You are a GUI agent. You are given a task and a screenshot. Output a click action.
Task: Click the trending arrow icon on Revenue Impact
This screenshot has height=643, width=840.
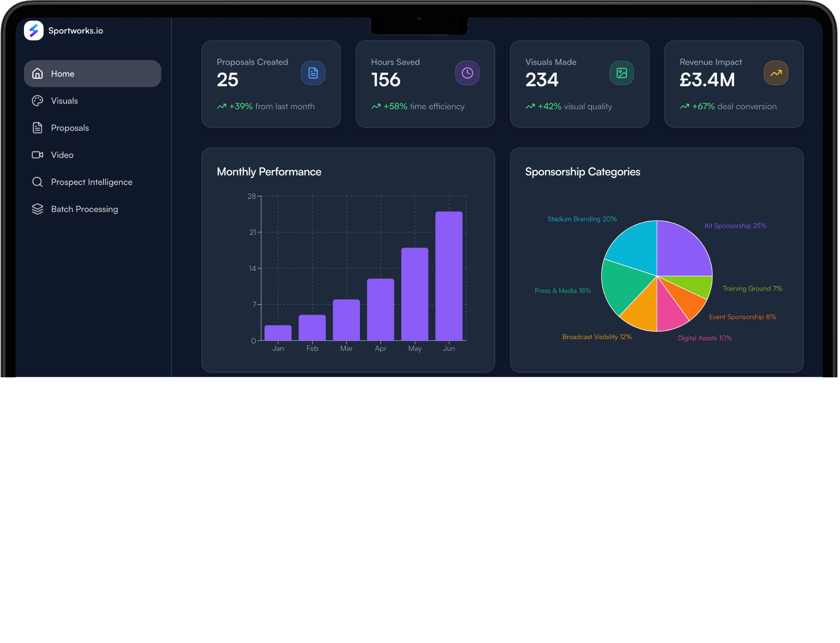tap(776, 73)
